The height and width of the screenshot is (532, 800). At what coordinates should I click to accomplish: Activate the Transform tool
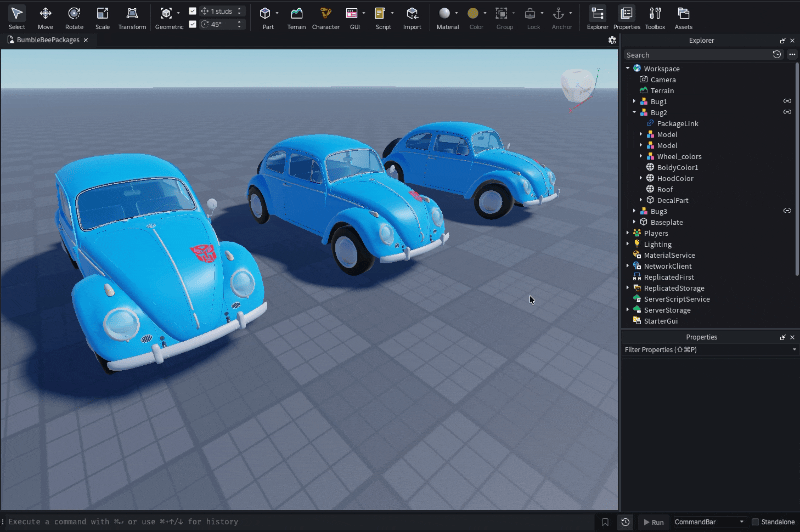[132, 18]
